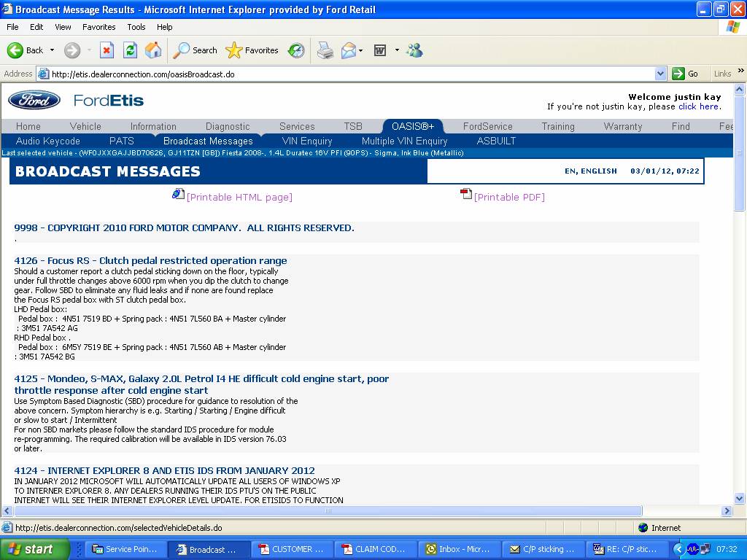Image resolution: width=747 pixels, height=560 pixels.
Task: Open the Favorites menu
Action: [x=98, y=27]
